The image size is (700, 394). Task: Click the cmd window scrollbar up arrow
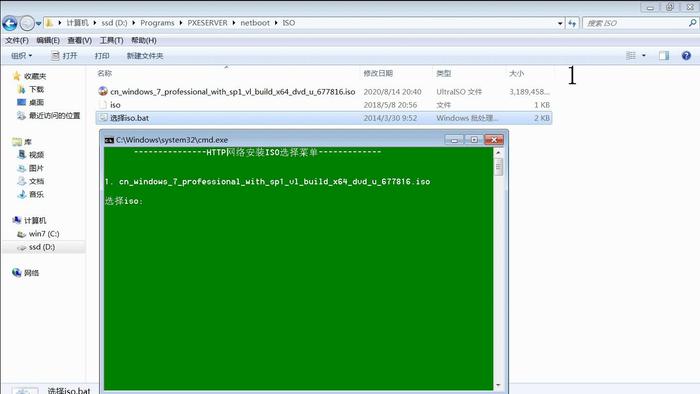(x=499, y=153)
